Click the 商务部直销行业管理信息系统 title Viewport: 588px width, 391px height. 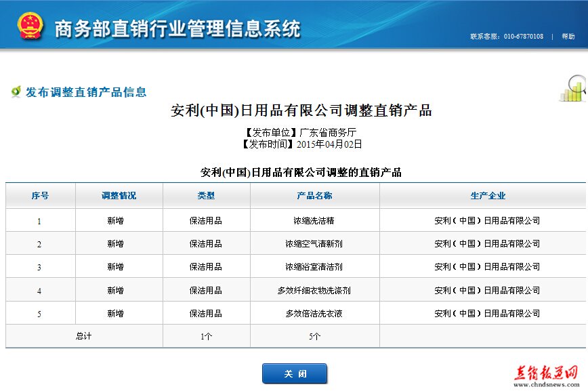(177, 28)
